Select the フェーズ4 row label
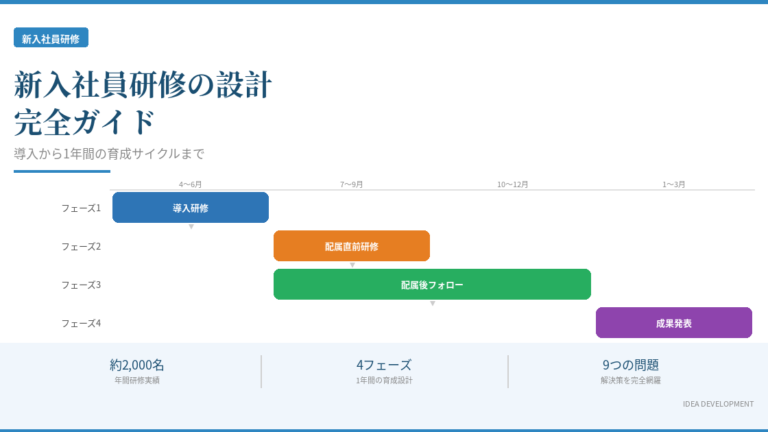This screenshot has height=432, width=768. [81, 323]
